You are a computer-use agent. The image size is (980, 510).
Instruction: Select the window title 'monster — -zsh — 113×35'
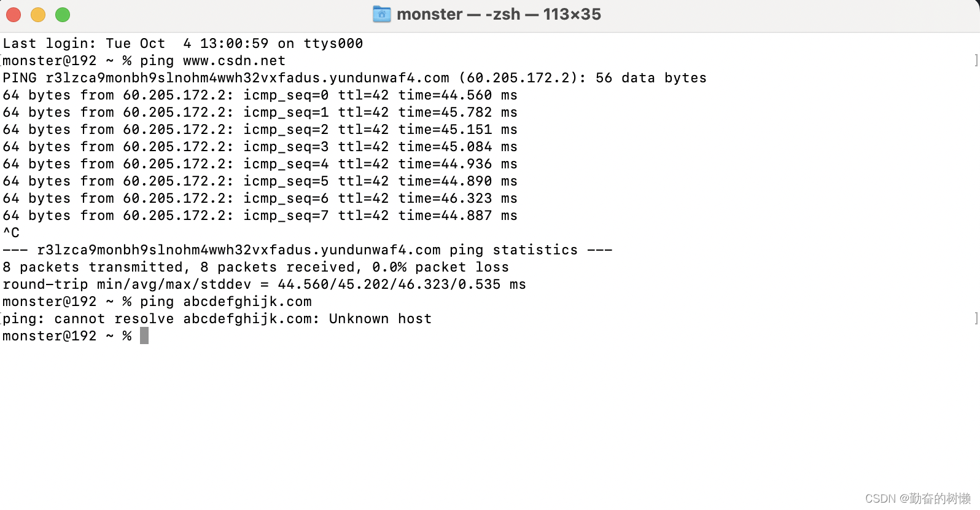click(x=499, y=14)
